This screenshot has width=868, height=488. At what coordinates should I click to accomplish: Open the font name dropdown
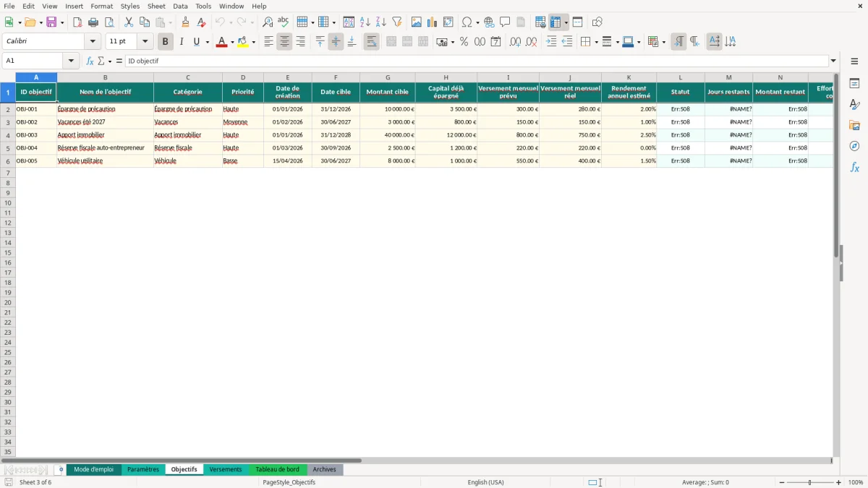tap(93, 42)
